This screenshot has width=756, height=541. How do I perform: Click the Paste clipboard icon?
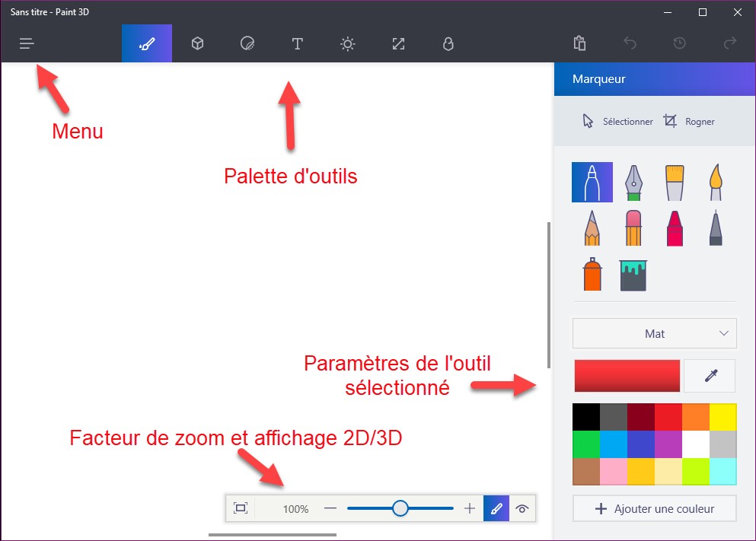point(579,43)
